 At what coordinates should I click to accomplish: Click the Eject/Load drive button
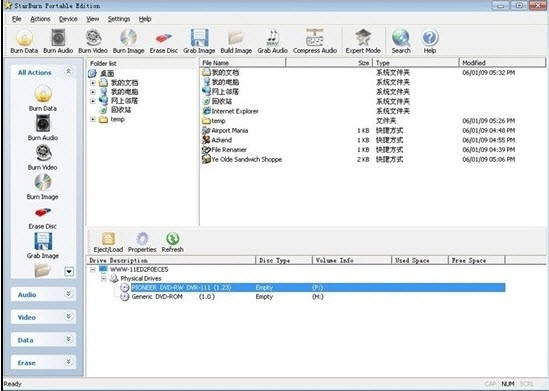click(108, 242)
